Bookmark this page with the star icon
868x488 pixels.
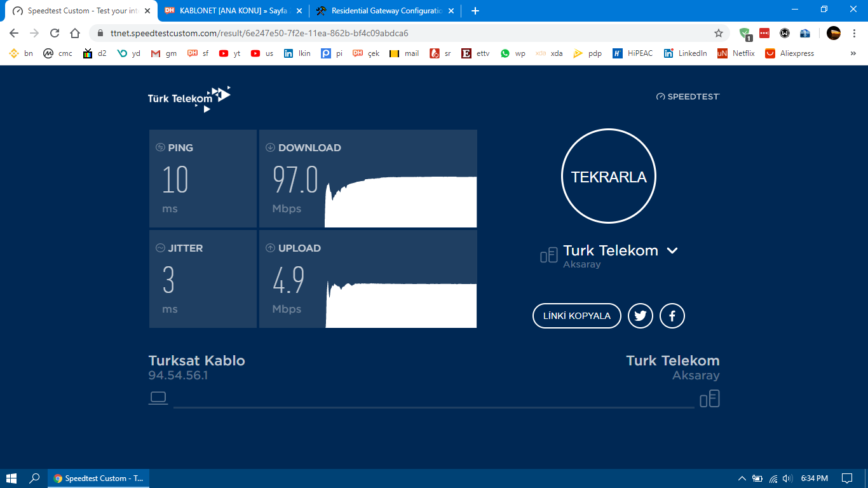(x=719, y=33)
